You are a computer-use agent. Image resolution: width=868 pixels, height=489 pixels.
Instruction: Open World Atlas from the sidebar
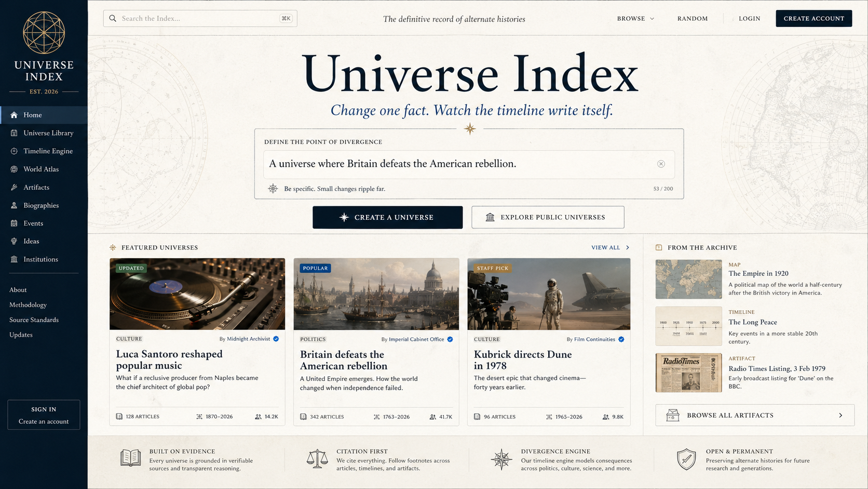(x=40, y=169)
